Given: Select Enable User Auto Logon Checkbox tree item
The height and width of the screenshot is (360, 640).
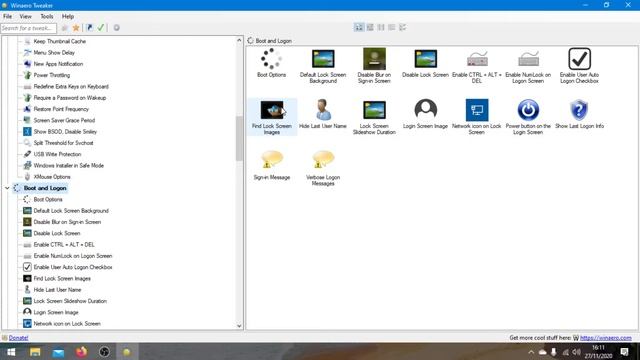Looking at the screenshot, I should click(x=73, y=267).
